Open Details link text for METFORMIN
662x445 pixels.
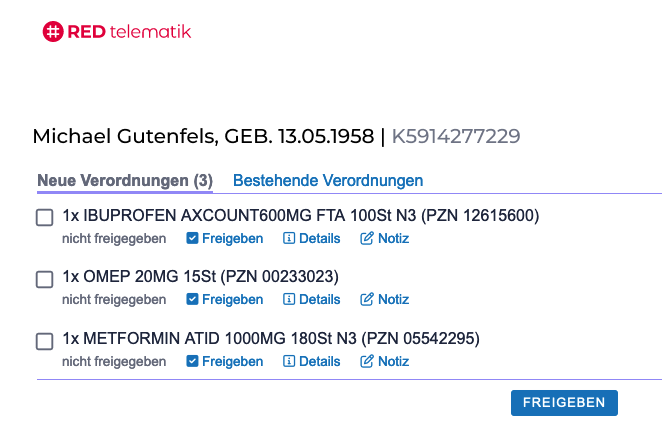(x=320, y=361)
